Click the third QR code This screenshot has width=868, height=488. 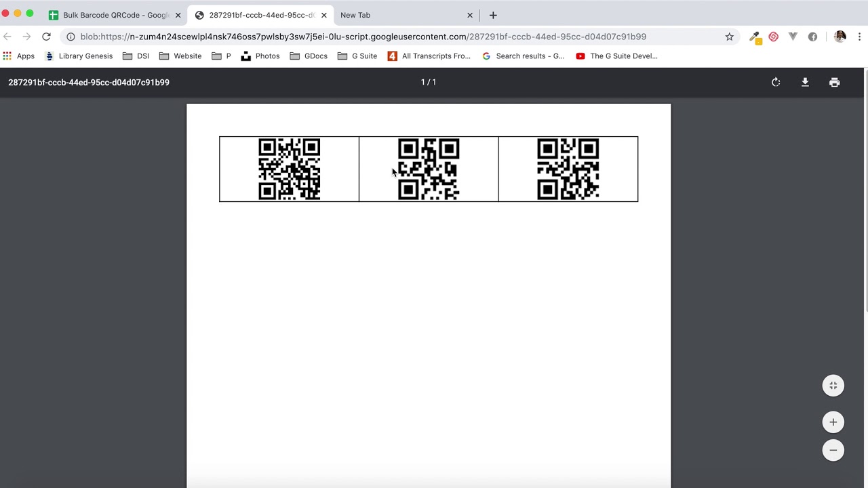568,169
